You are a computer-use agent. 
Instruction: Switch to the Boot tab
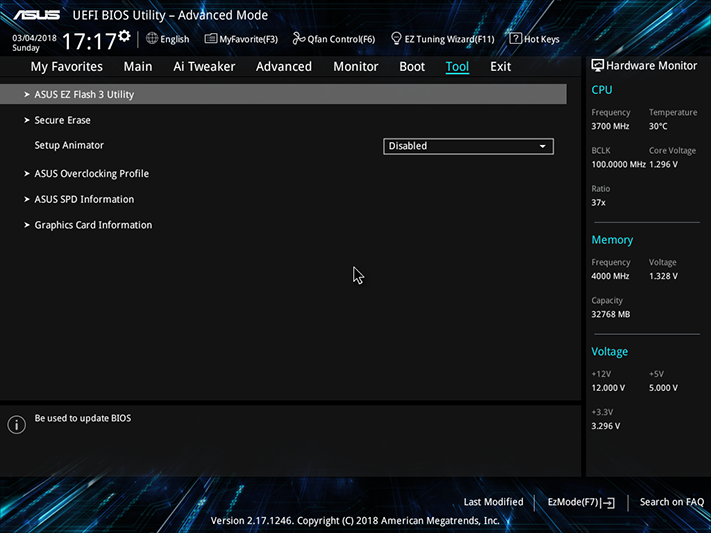[x=412, y=67]
